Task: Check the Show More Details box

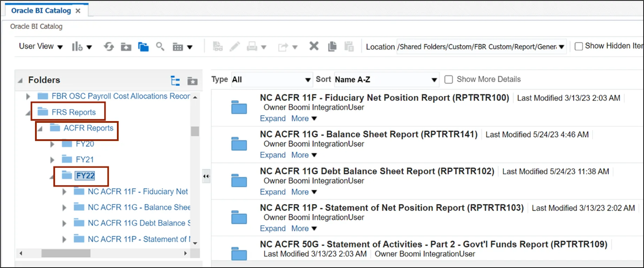Action: pos(448,79)
